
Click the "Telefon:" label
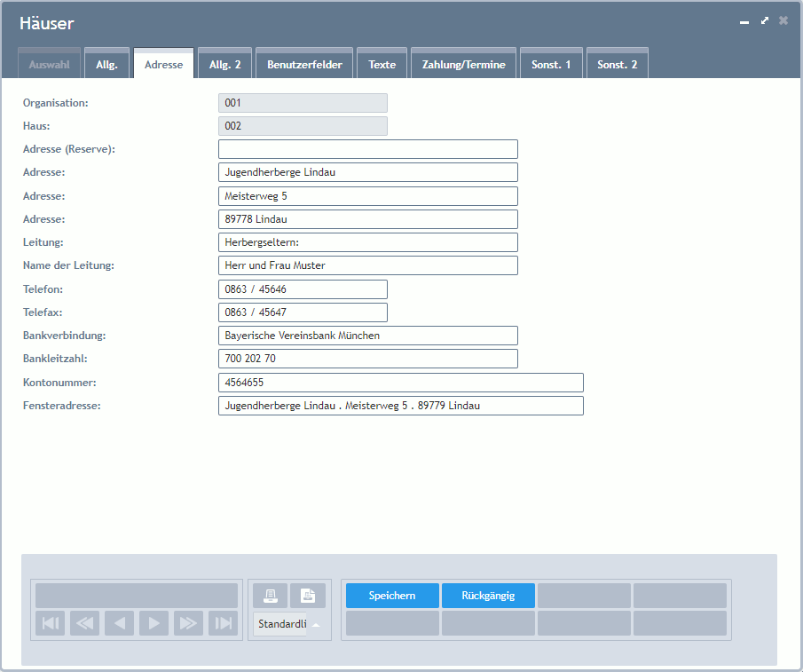click(x=43, y=289)
